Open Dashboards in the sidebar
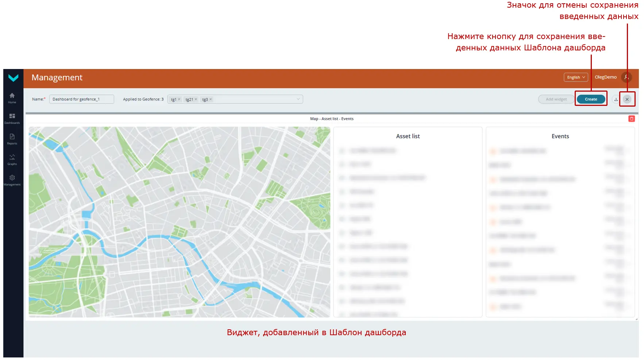The width and height of the screenshot is (644, 360). [12, 118]
